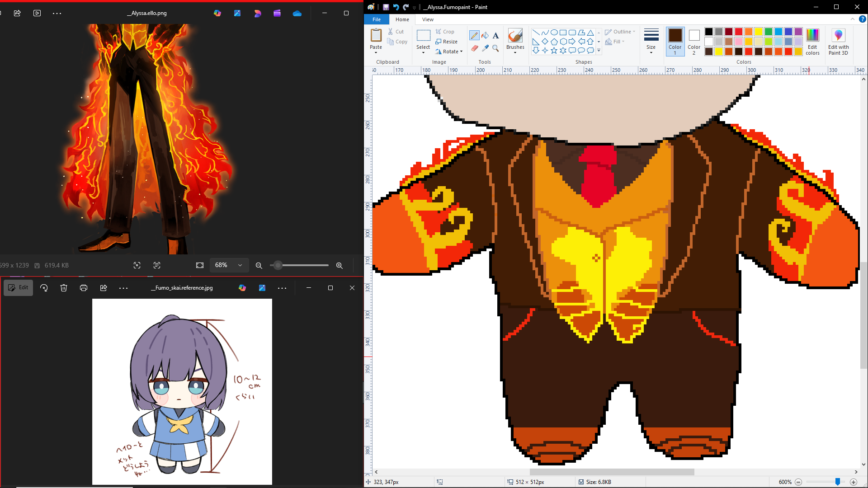Select the Text tool
The image size is (868, 488).
click(x=495, y=35)
